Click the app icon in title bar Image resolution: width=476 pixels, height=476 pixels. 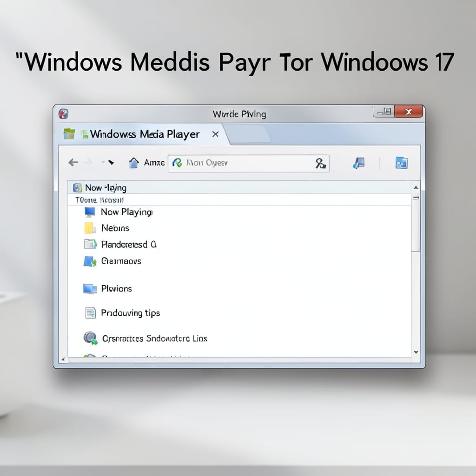coord(63,114)
